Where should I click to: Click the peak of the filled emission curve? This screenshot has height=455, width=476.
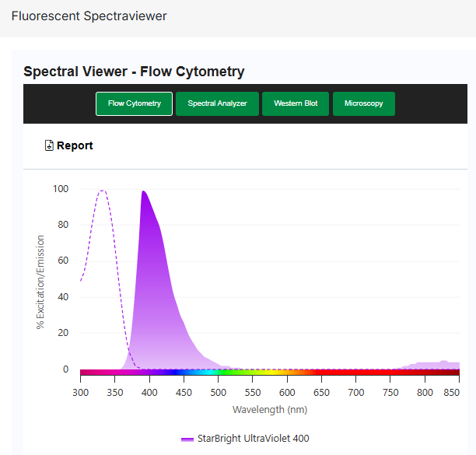pyautogui.click(x=143, y=192)
